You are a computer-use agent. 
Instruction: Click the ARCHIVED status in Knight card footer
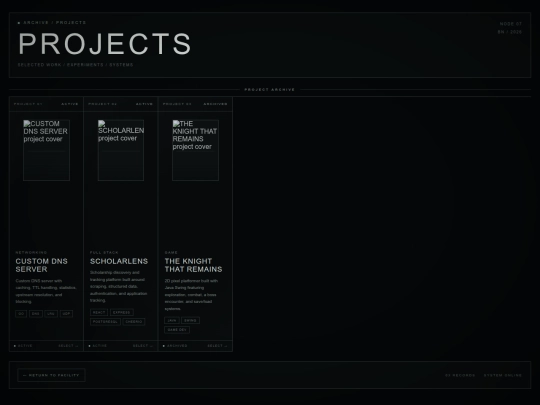point(177,346)
